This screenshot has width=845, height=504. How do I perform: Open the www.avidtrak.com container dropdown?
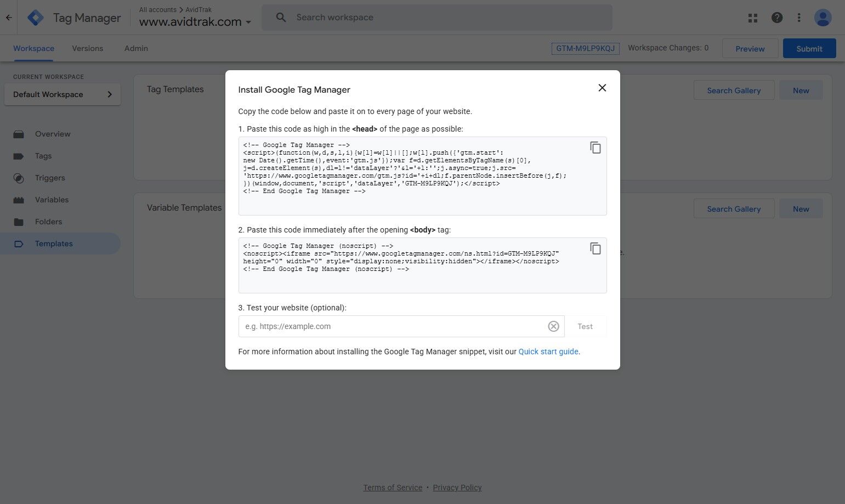pyautogui.click(x=195, y=22)
